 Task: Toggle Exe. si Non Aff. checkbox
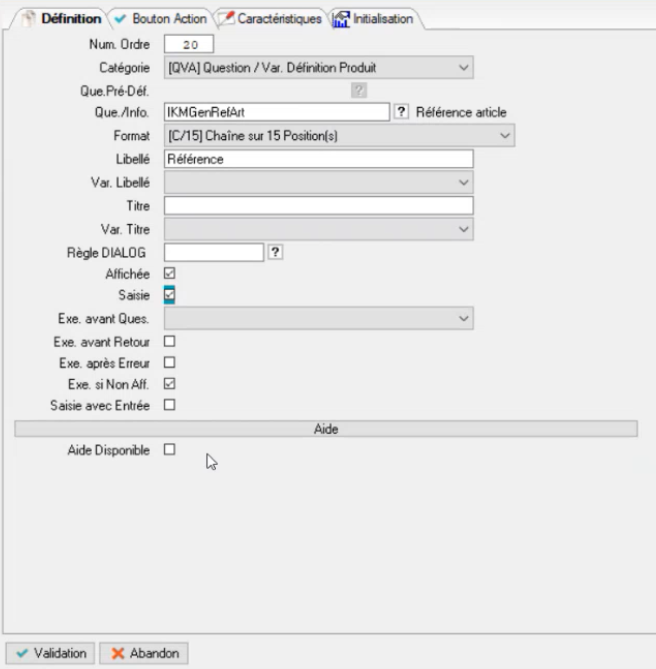coord(169,384)
